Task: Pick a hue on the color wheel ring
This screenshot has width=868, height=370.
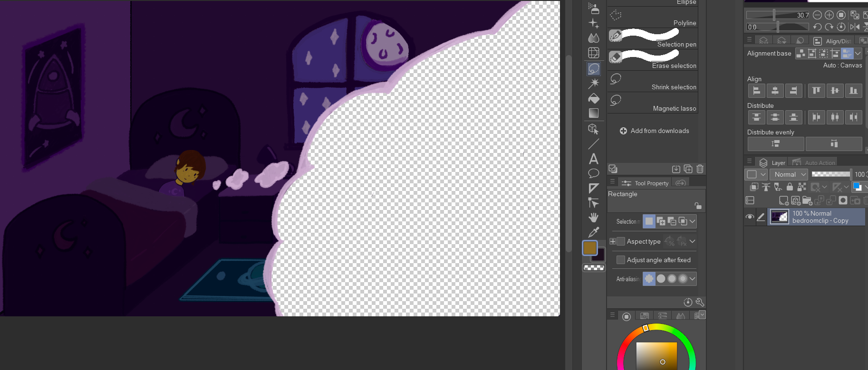Action: 646,328
